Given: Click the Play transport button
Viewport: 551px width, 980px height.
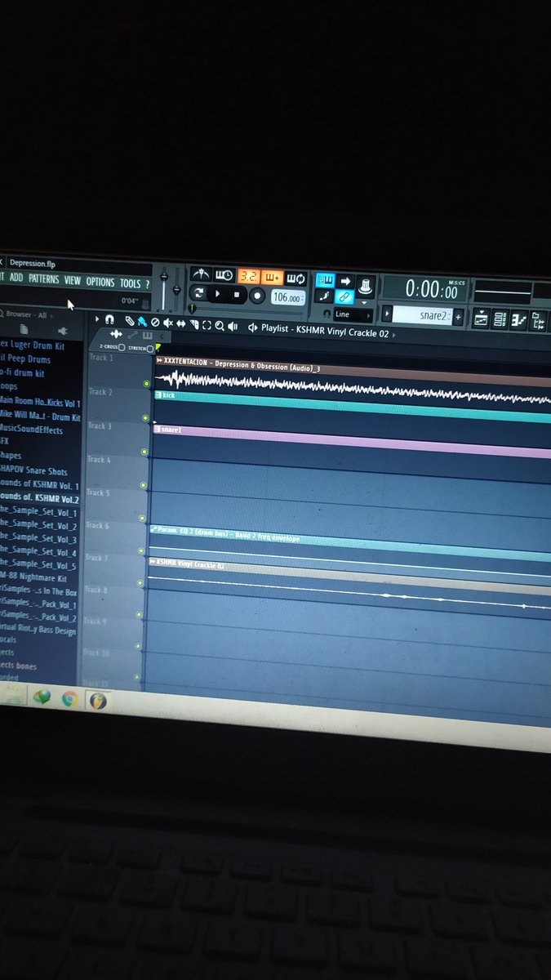Looking at the screenshot, I should pos(217,293).
